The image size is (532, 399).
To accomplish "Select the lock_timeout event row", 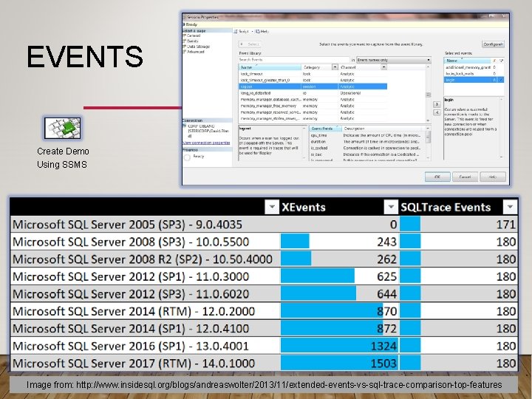I will pyautogui.click(x=313, y=74).
